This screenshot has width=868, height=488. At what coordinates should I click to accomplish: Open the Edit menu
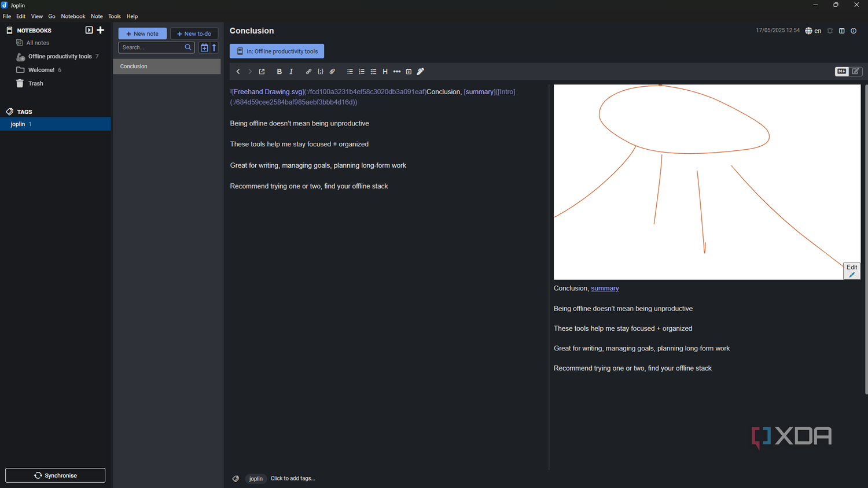pos(21,16)
